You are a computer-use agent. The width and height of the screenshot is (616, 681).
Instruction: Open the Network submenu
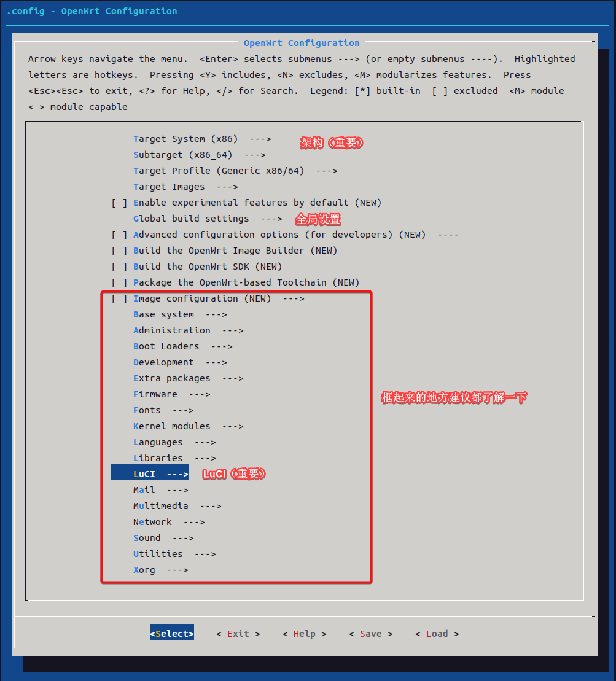click(x=169, y=522)
